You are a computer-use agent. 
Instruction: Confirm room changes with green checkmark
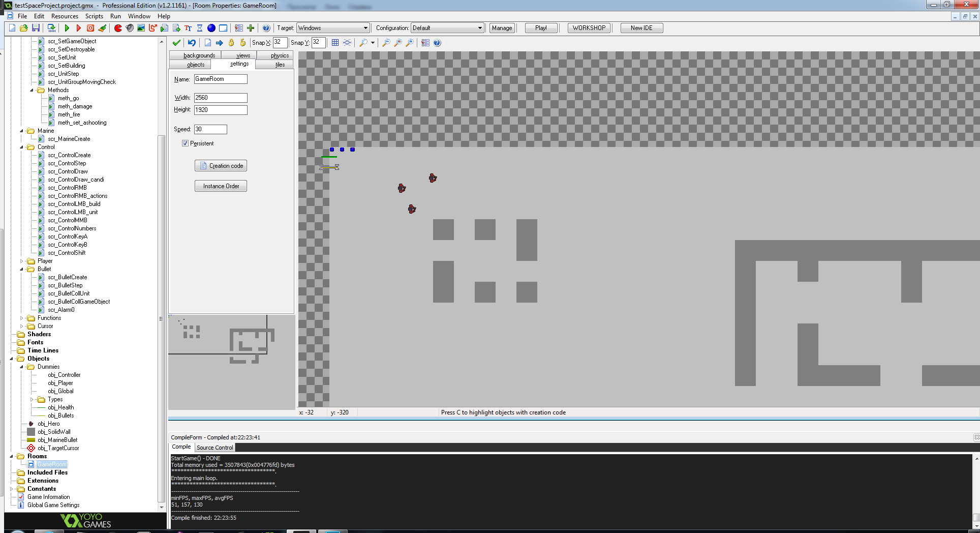(176, 43)
